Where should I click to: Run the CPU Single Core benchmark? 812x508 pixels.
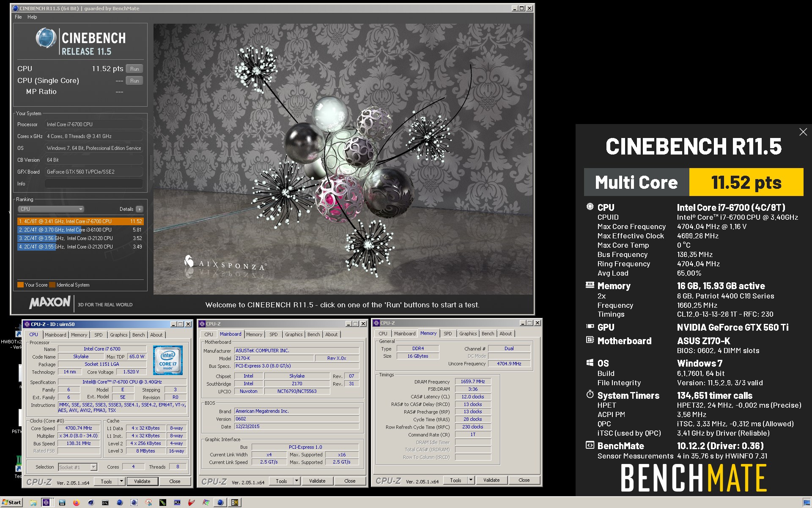(134, 80)
